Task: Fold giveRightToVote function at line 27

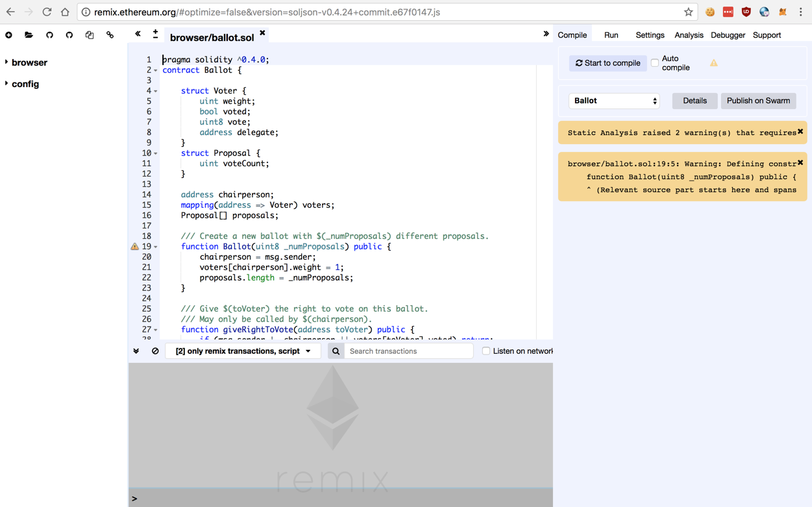Action: pos(156,330)
